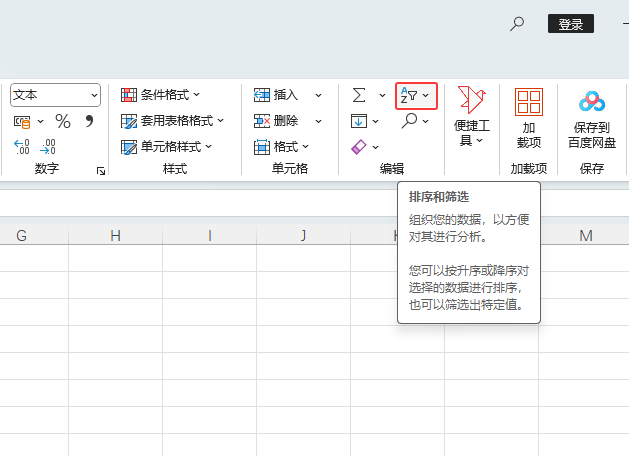Apply percent style formatting
This screenshot has width=629, height=456.
[x=63, y=121]
